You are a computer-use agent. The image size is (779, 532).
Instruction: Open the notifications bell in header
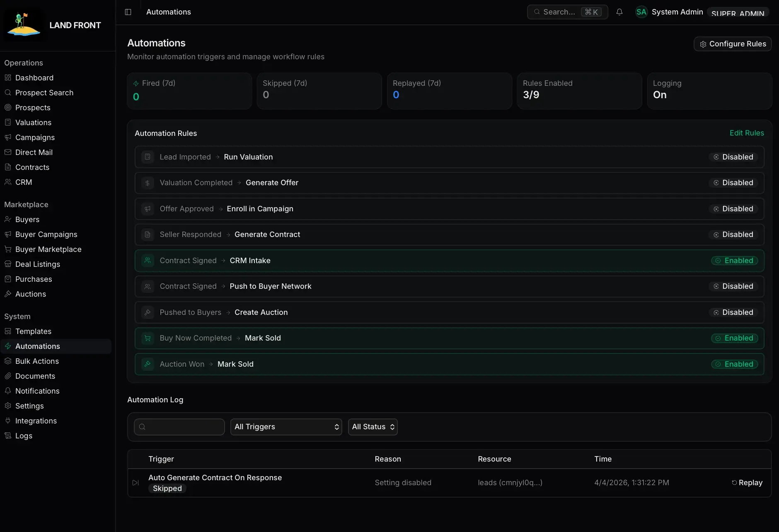619,12
